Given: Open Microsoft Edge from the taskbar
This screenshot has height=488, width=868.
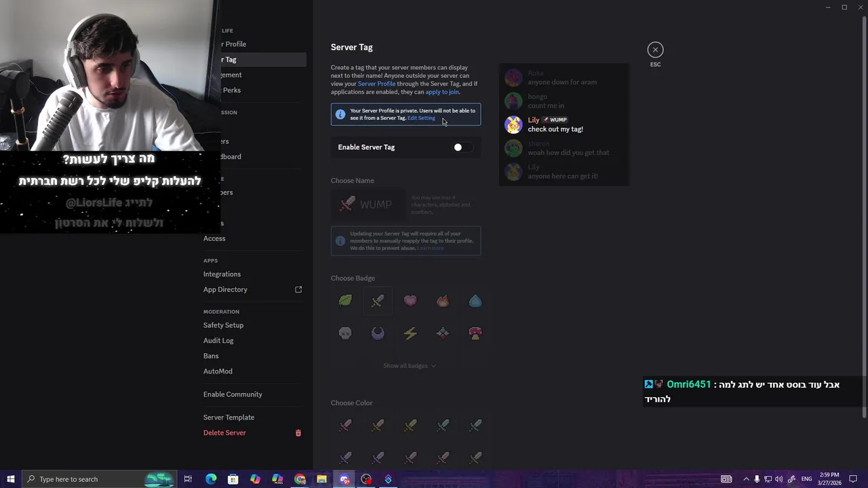Looking at the screenshot, I should pyautogui.click(x=211, y=479).
